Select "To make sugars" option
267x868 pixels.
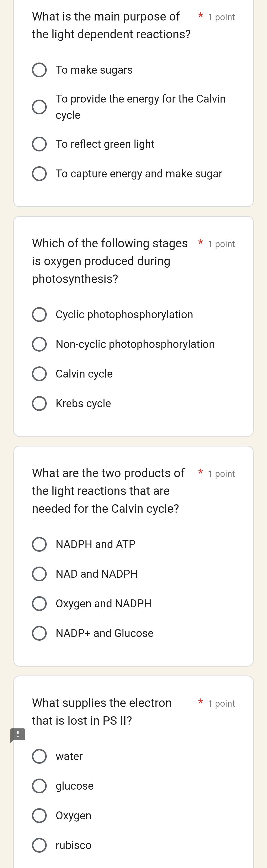40,70
